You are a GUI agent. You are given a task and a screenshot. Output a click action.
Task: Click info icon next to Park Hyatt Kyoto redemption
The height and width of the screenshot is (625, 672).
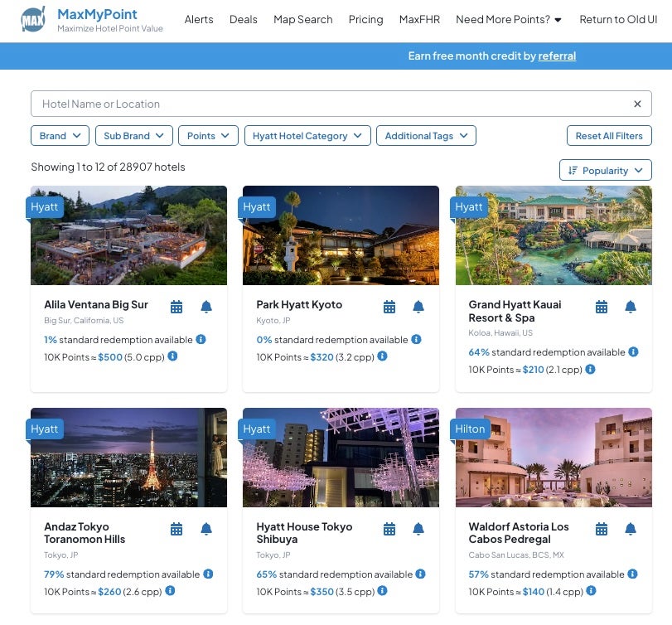tap(417, 339)
